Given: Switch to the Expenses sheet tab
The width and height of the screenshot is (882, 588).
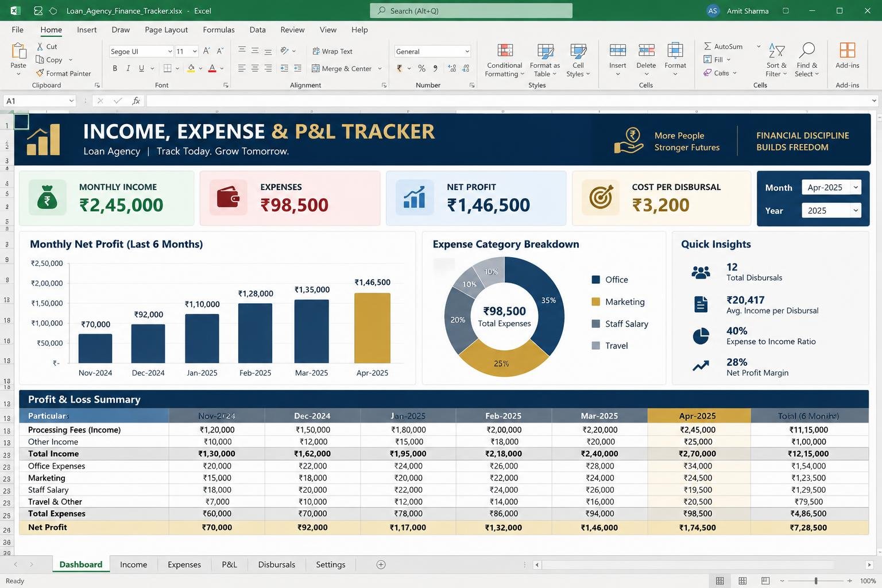Looking at the screenshot, I should pyautogui.click(x=184, y=564).
